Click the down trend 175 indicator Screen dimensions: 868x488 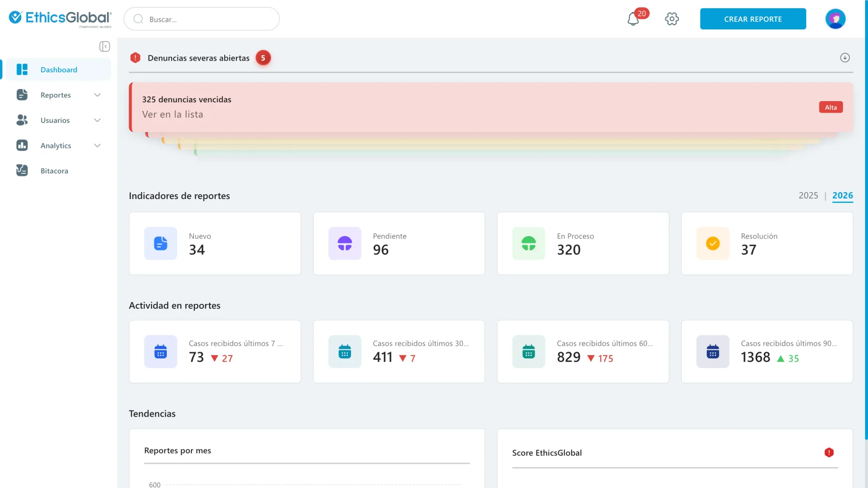pyautogui.click(x=600, y=358)
